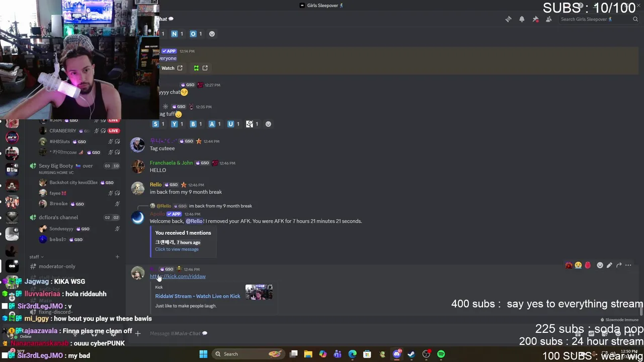Toggle the S letter reaction
This screenshot has height=362, width=644.
158,124
